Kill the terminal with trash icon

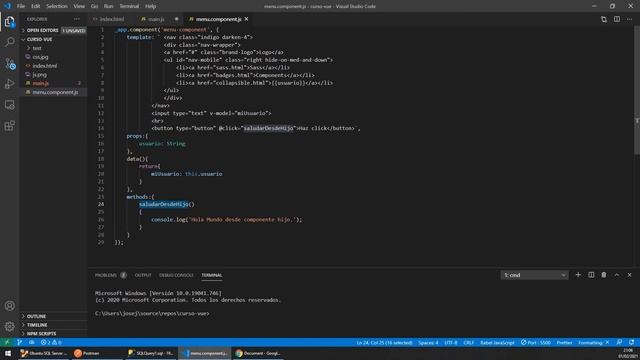pyautogui.click(x=604, y=275)
